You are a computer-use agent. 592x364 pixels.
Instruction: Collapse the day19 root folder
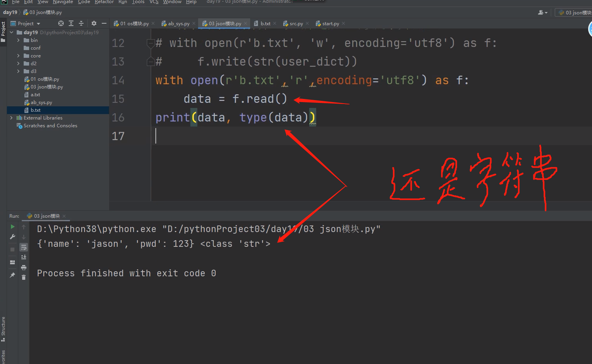12,33
